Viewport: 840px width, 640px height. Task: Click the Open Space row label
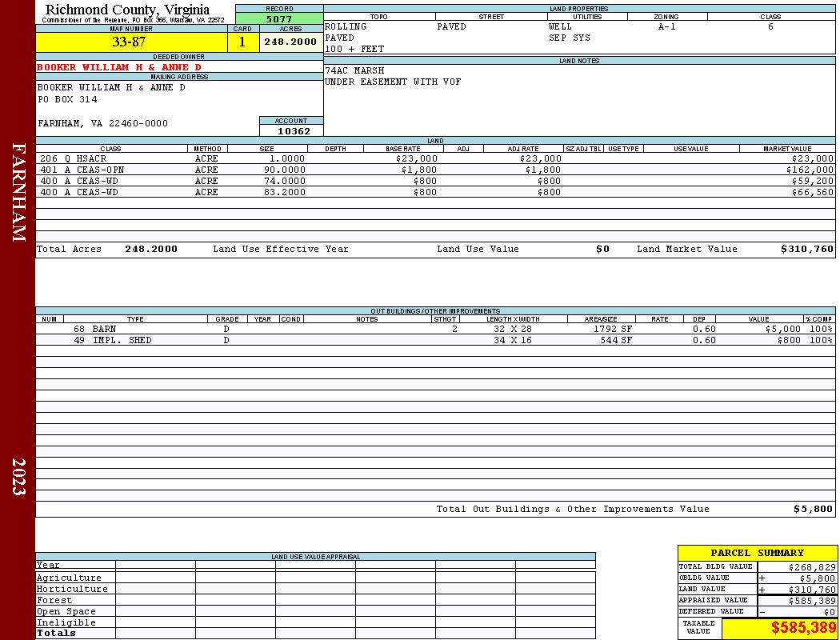[66, 612]
